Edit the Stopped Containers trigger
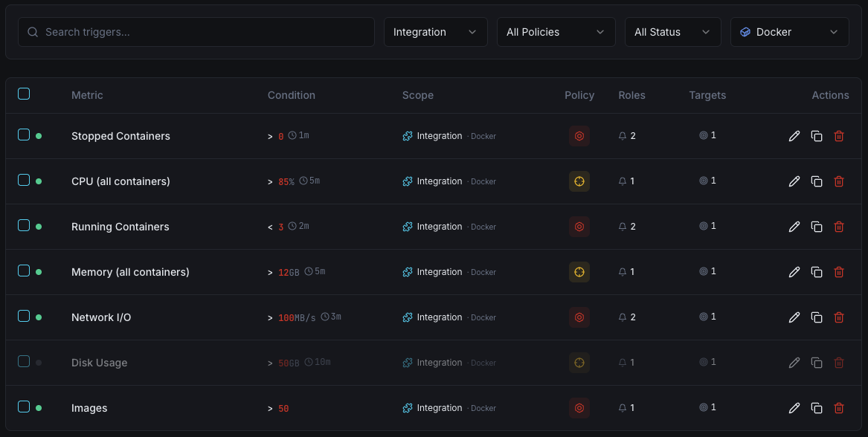Screen dimensions: 868x437 pos(794,136)
